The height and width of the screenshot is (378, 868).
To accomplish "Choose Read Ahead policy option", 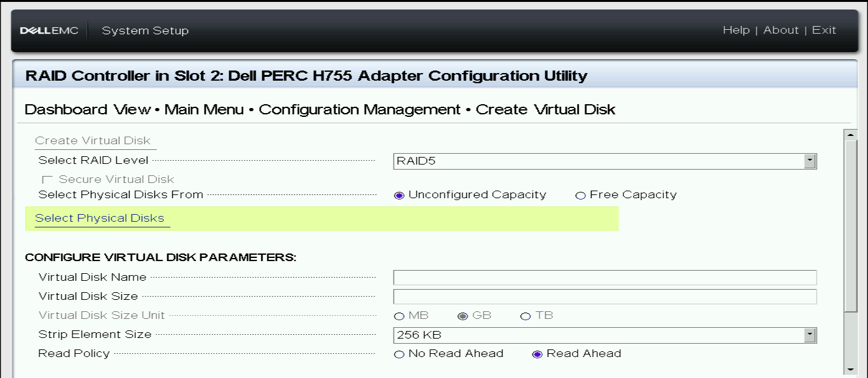I will click(x=537, y=354).
